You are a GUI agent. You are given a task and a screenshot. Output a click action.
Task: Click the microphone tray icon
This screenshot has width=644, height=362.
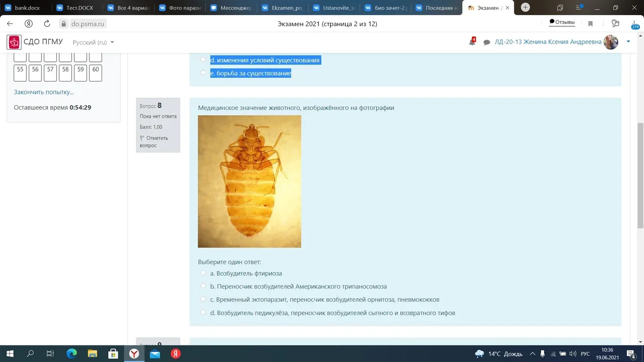(x=542, y=353)
